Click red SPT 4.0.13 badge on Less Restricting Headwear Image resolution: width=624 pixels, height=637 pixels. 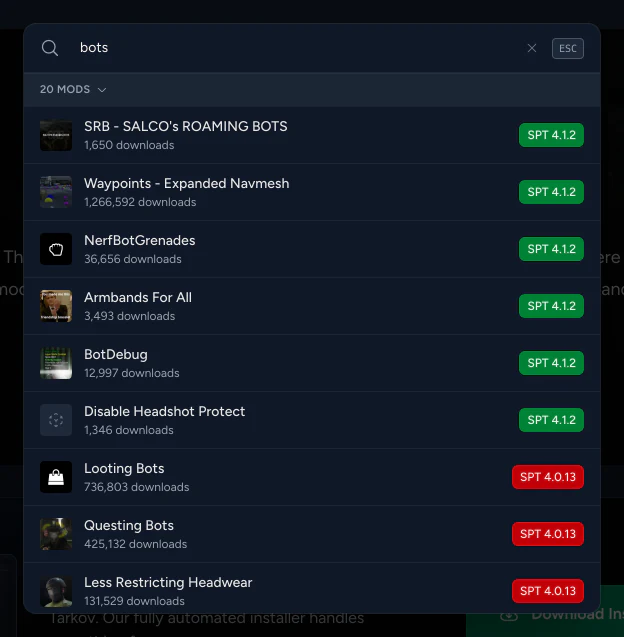tap(548, 591)
